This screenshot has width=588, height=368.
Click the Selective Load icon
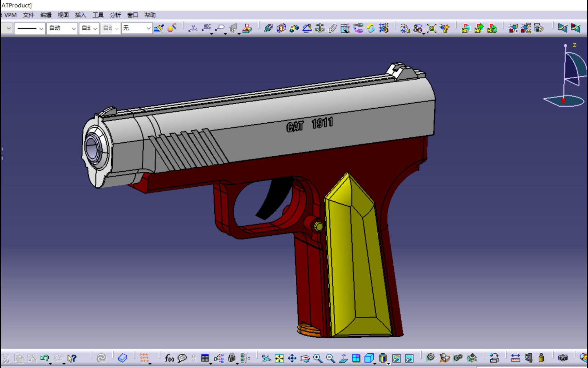[539, 28]
